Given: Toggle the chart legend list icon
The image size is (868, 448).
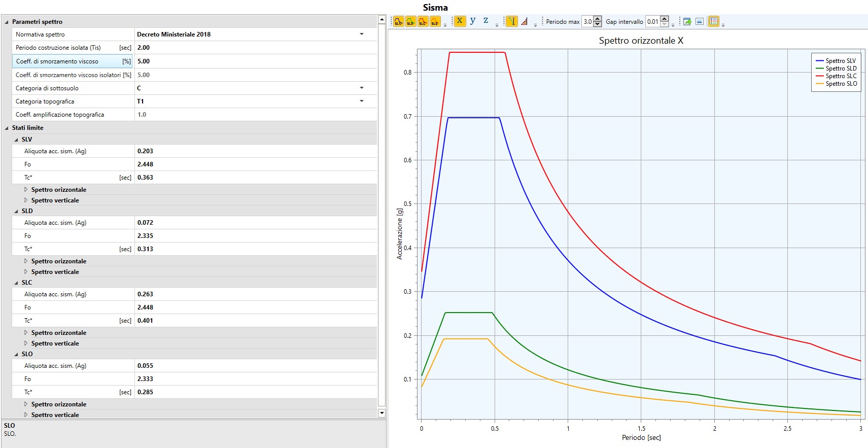Looking at the screenshot, I should pyautogui.click(x=713, y=21).
